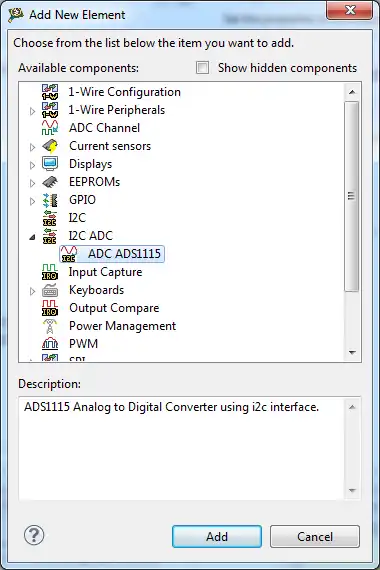Select the 'ADC ADS1115' entry
Viewport: 380px width, 570px height.
coord(124,254)
